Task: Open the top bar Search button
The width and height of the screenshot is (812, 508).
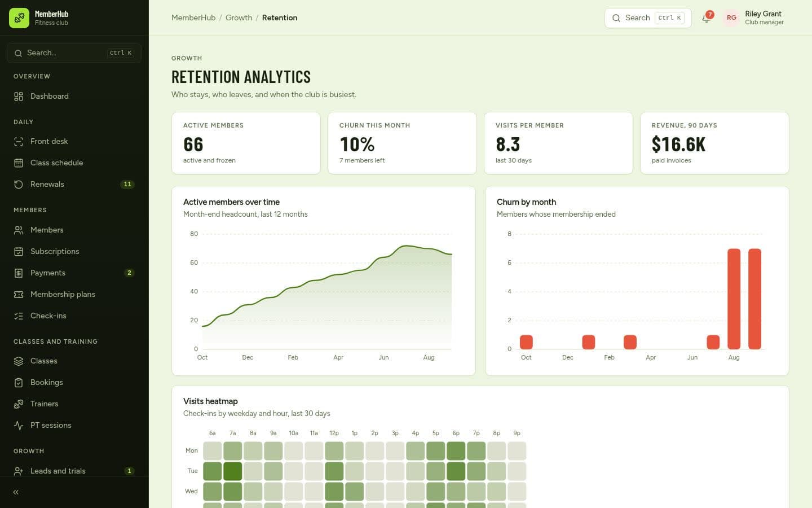Action: [648, 18]
